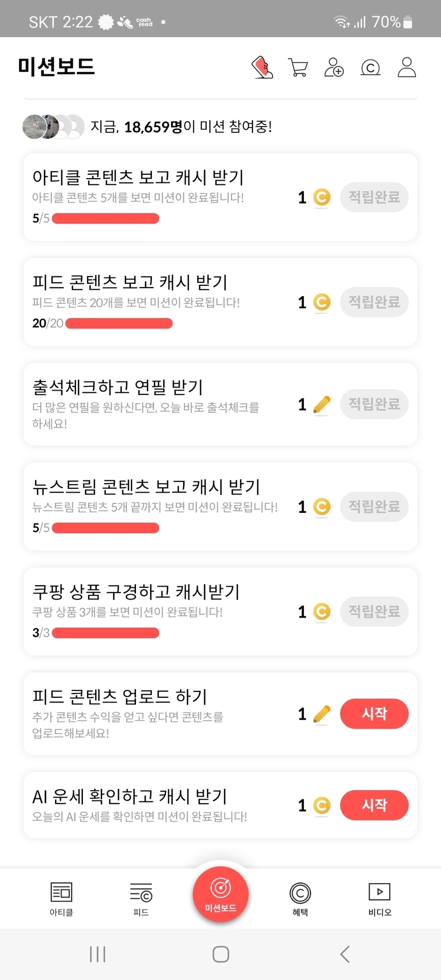This screenshot has width=441, height=980.
Task: Open the 쿠팡 상품 구경하고 캐시받기 card
Action: pyautogui.click(x=159, y=611)
